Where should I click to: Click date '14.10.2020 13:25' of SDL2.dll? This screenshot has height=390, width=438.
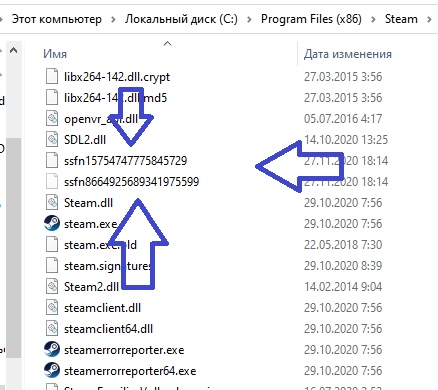click(x=346, y=140)
